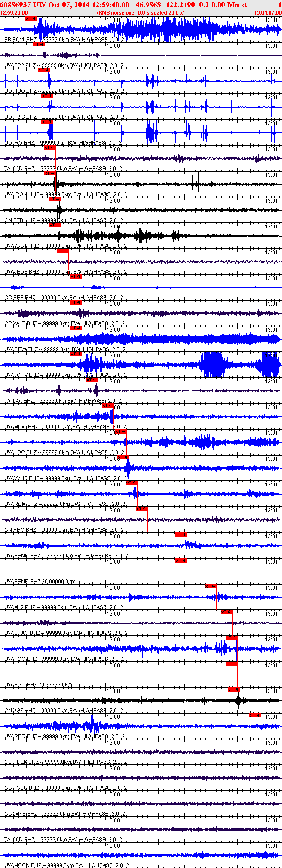The height and width of the screenshot is (868, 282).
Task: Click the red pick flag on UW.MJ2 trace
Action: 210,586
